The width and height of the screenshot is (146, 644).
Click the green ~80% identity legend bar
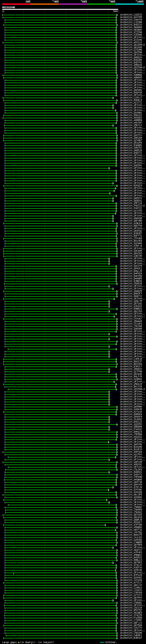(x=101, y=4)
